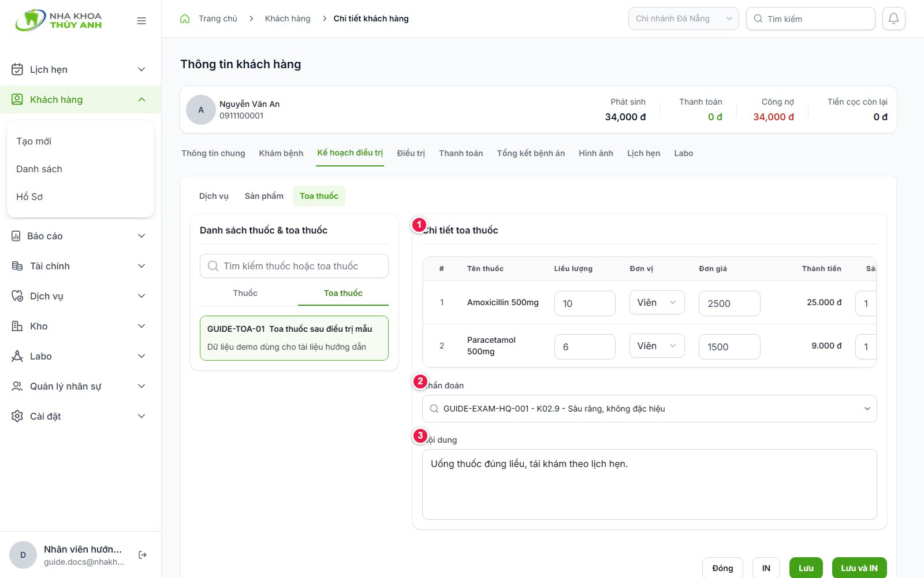The image size is (924, 578).
Task: Go to Khách hàng breadcrumb link
Action: 288,18
